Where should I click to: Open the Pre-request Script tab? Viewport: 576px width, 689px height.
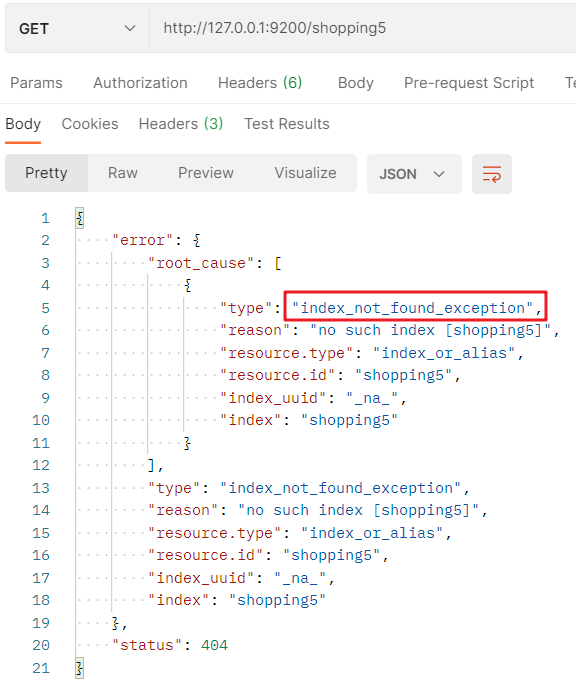pyautogui.click(x=469, y=83)
